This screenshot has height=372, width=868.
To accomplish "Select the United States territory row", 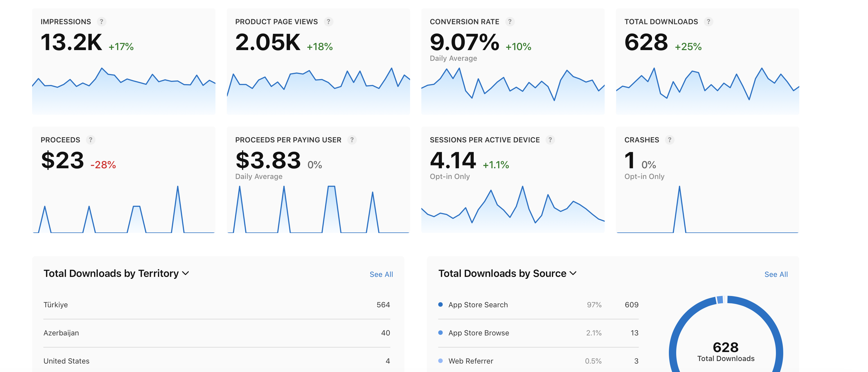I will pyautogui.click(x=217, y=361).
